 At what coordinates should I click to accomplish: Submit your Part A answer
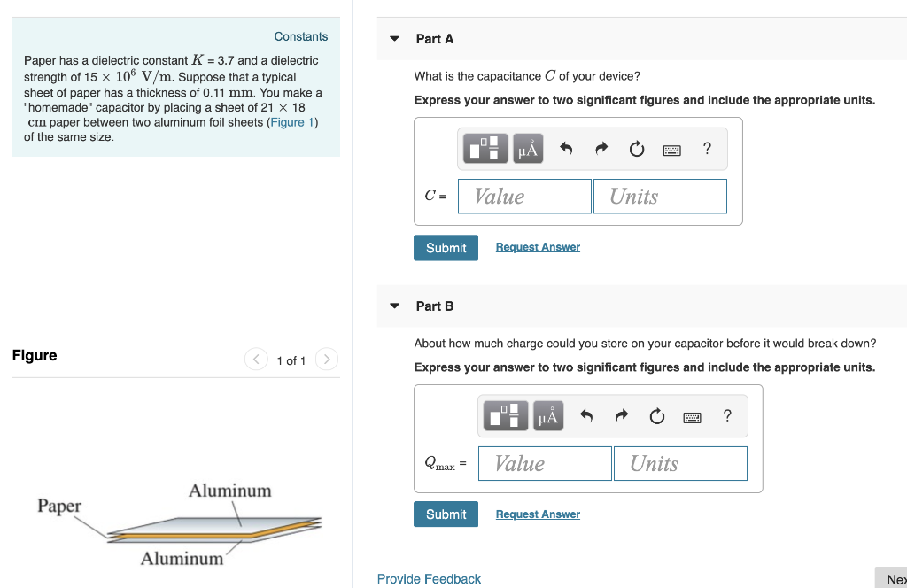[446, 247]
